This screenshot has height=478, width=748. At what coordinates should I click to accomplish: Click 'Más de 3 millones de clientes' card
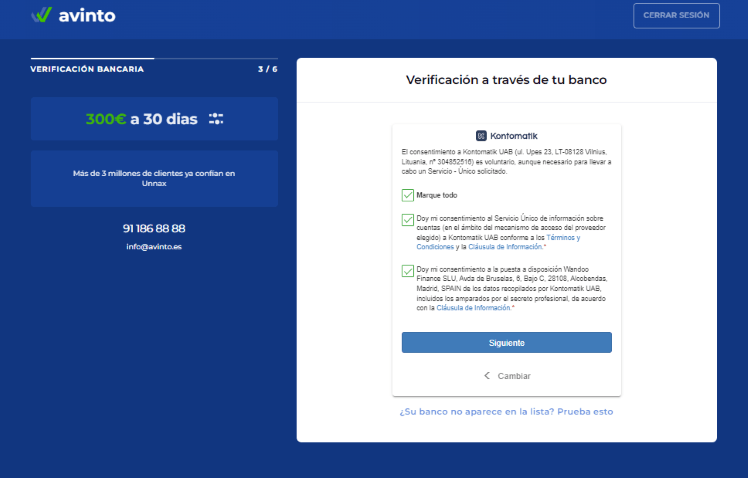[x=154, y=178]
